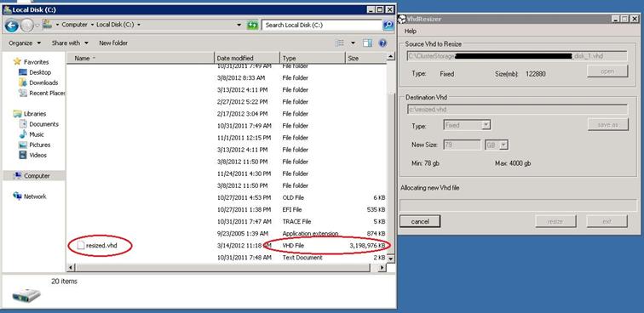Click the cancel button in VhdResizer
The image size is (644, 313).
(420, 221)
